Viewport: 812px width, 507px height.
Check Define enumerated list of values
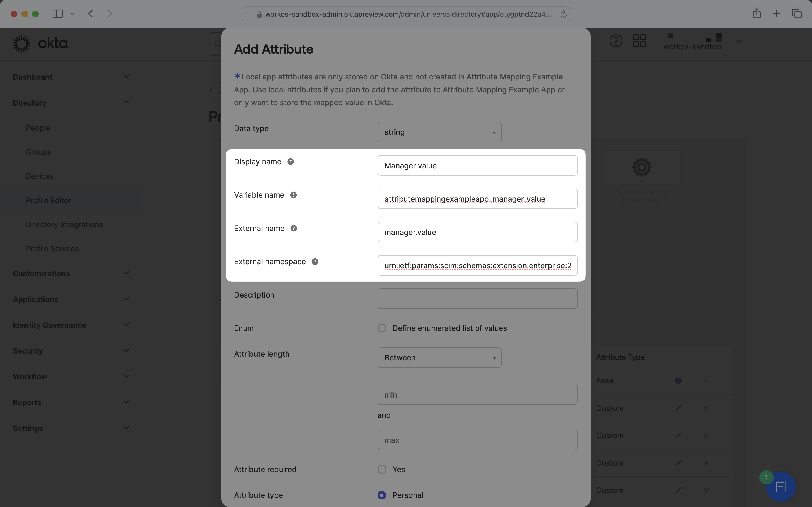382,328
